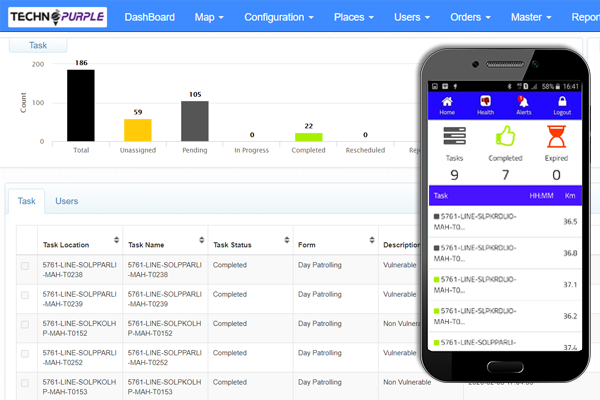Click the Rescheduled axis label
Image resolution: width=600 pixels, height=400 pixels.
(365, 150)
